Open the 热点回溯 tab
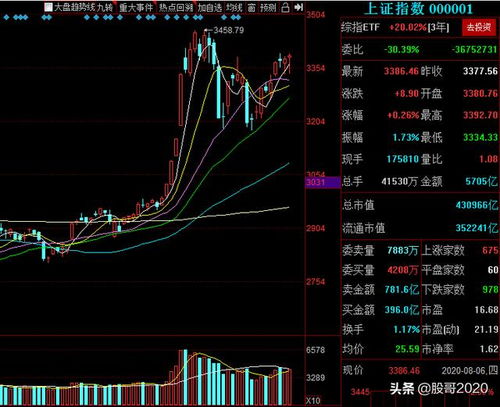 [x=176, y=7]
